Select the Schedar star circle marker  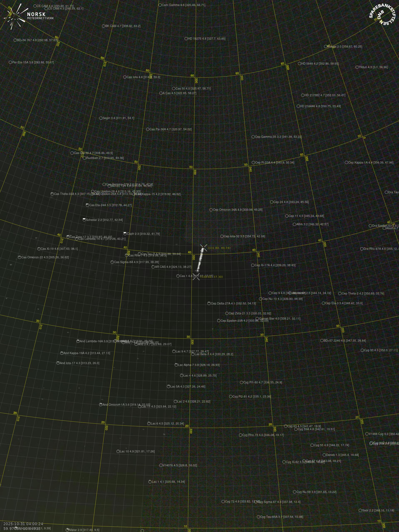point(84,220)
